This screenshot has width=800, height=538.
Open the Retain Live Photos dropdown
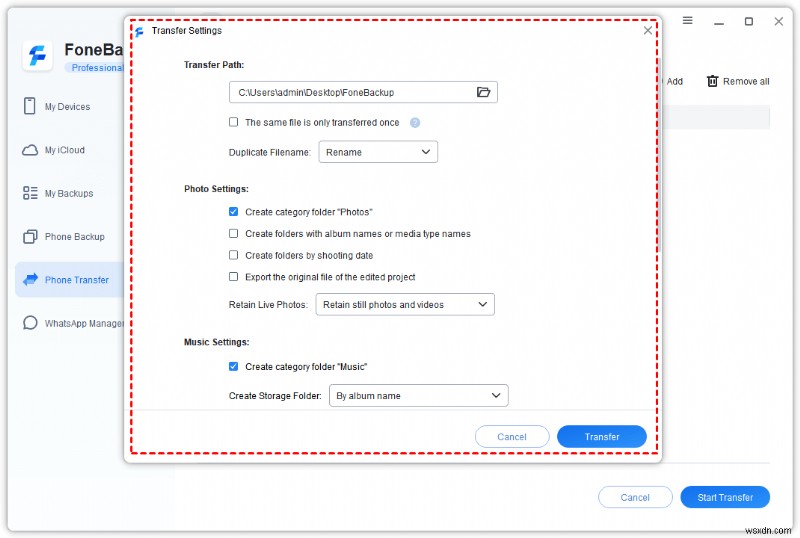click(x=405, y=304)
